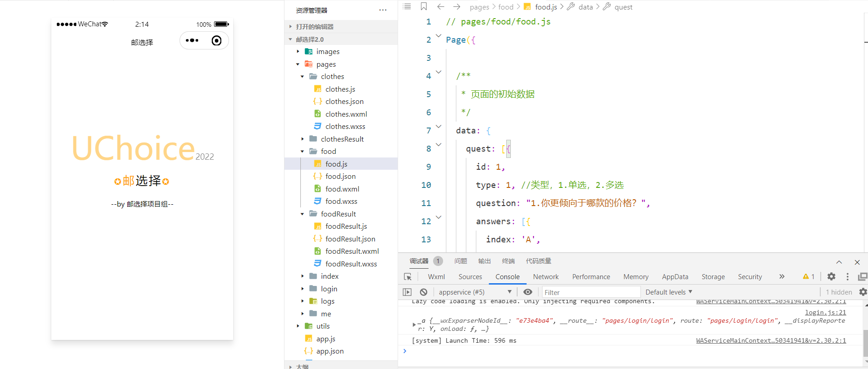The image size is (868, 369).
Task: Open app.js in explorer
Action: pyautogui.click(x=326, y=339)
